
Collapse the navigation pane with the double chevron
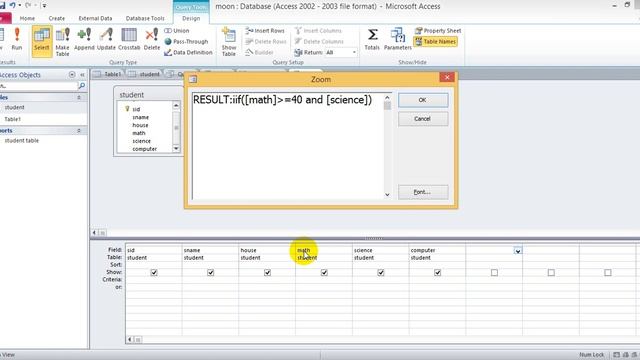pos(82,75)
